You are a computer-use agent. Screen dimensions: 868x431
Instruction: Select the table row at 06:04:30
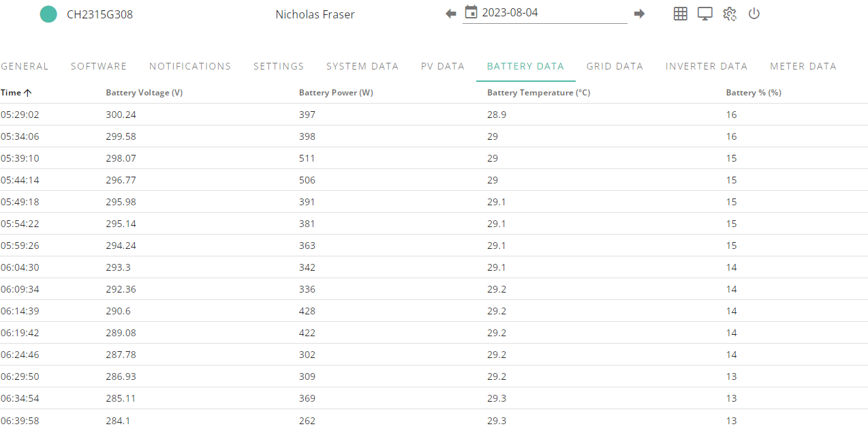tap(434, 267)
